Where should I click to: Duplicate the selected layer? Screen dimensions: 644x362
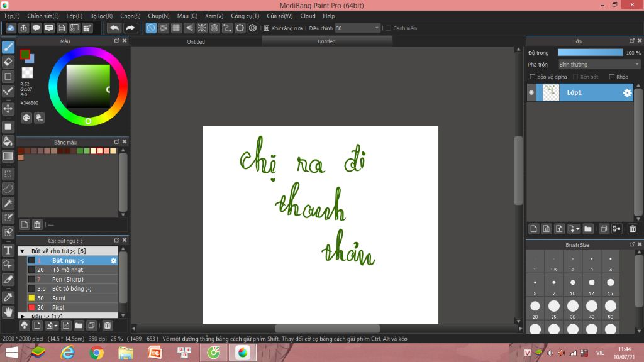coord(603,229)
